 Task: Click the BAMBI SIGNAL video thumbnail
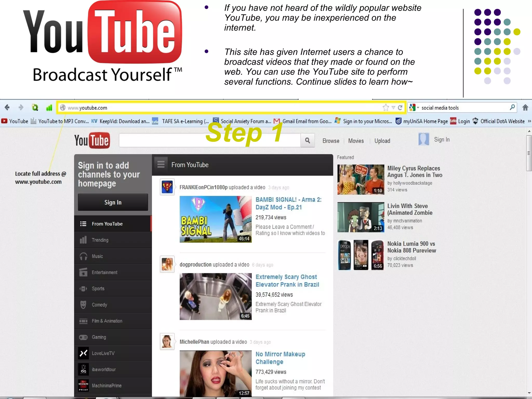[x=216, y=219]
